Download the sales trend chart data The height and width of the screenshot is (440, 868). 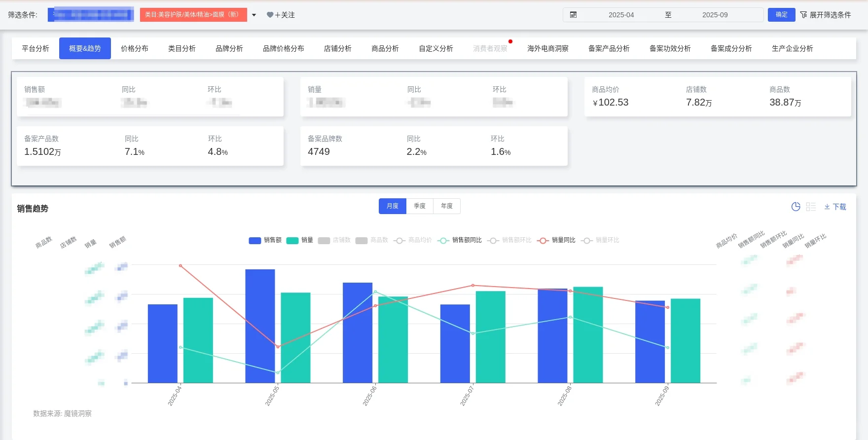[835, 207]
